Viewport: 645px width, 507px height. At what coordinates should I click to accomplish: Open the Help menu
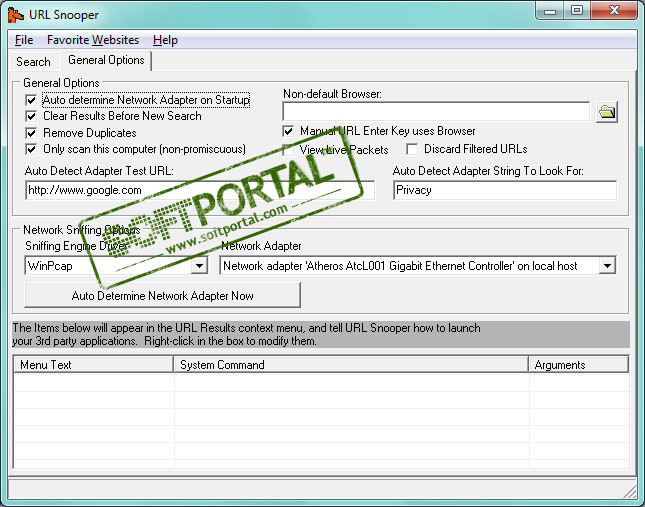(x=165, y=40)
